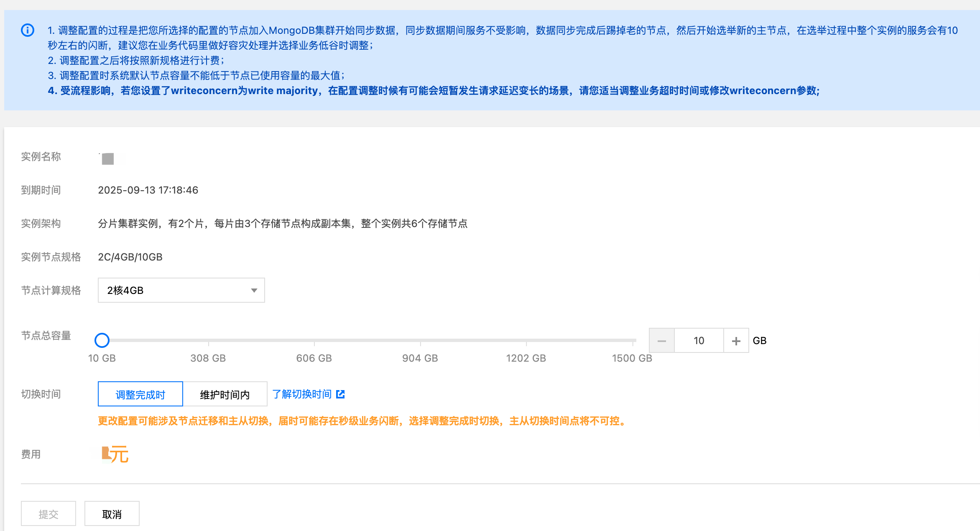Click the dropdown arrow of 节点计算规格
The width and height of the screenshot is (980, 531).
(254, 291)
